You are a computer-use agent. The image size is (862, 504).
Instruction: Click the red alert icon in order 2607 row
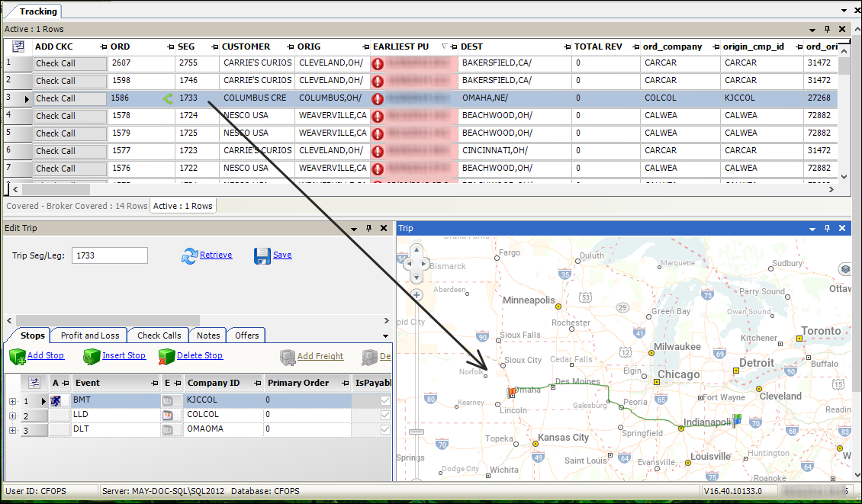(x=377, y=64)
